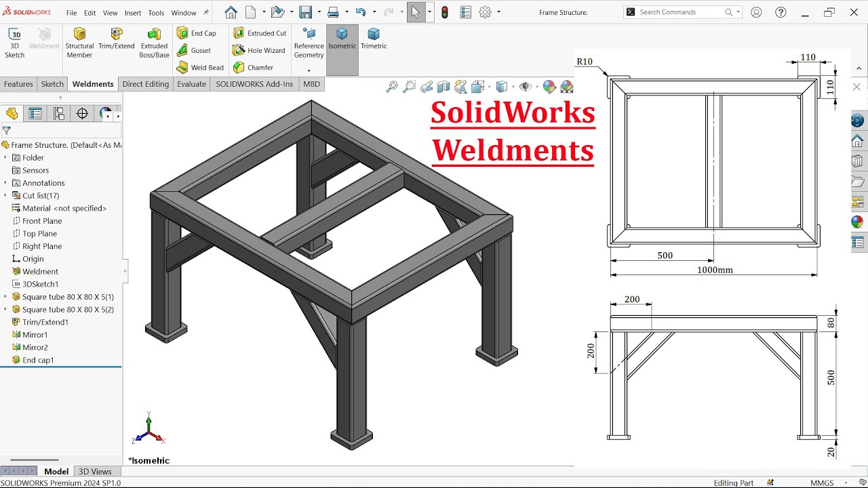Open File Properties list icon
The width and height of the screenshot is (868, 488).
(465, 12)
